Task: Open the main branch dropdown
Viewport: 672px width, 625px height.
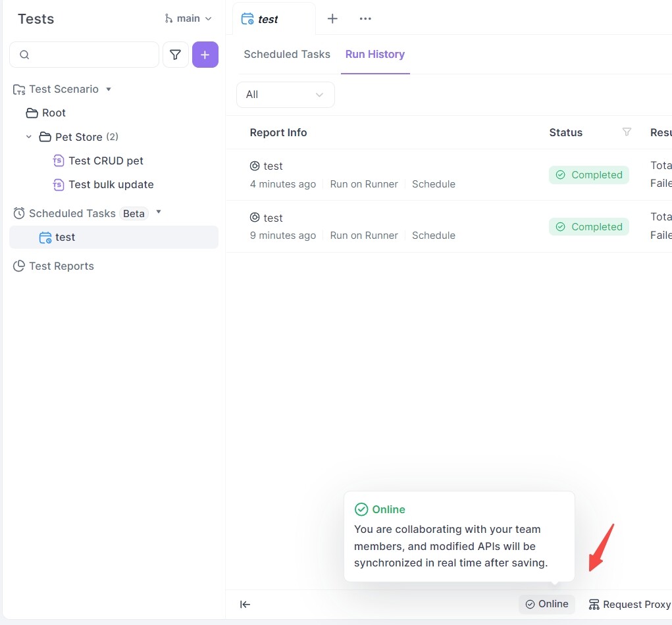Action: [x=188, y=19]
